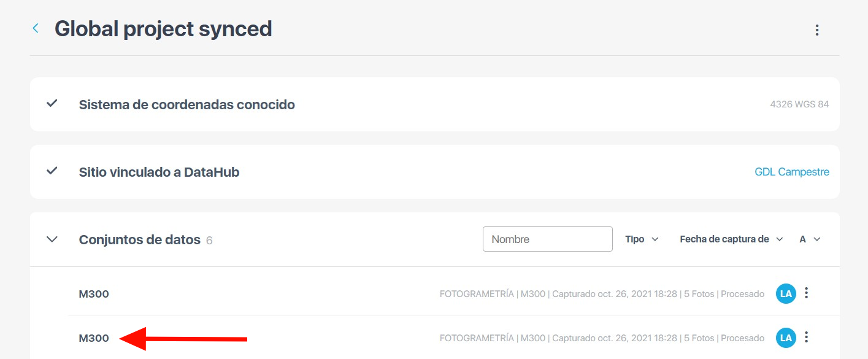The image size is (868, 359).
Task: Open the Sistema de coordenadas conocido row
Action: pos(186,105)
